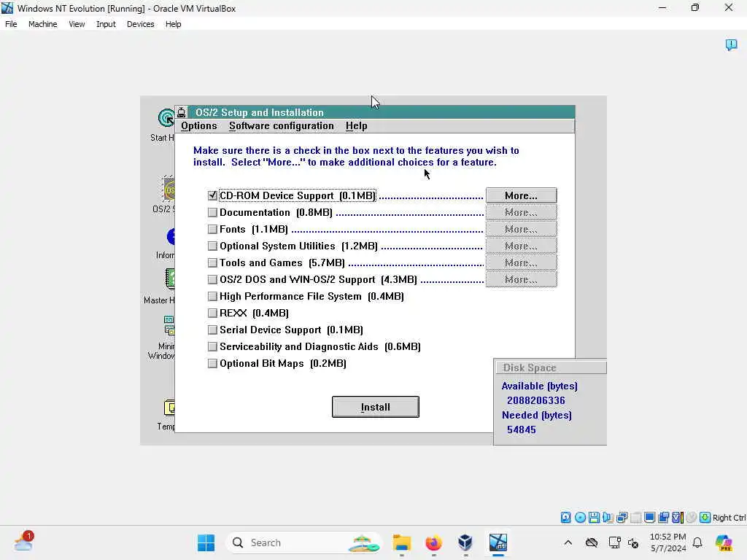
Task: Enable OS/2 DOS and WIN-OS/2 Support
Action: coord(212,279)
